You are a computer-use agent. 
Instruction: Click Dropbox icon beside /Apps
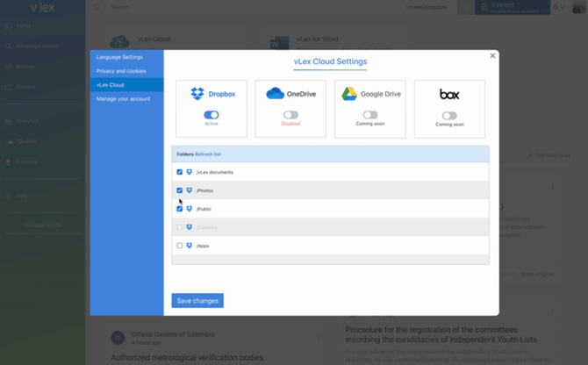click(x=190, y=246)
